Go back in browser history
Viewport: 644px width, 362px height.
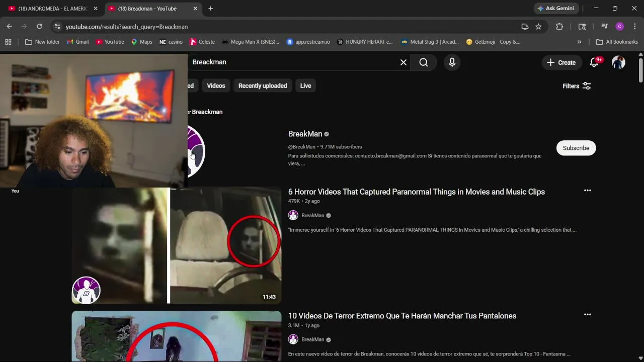pyautogui.click(x=9, y=27)
